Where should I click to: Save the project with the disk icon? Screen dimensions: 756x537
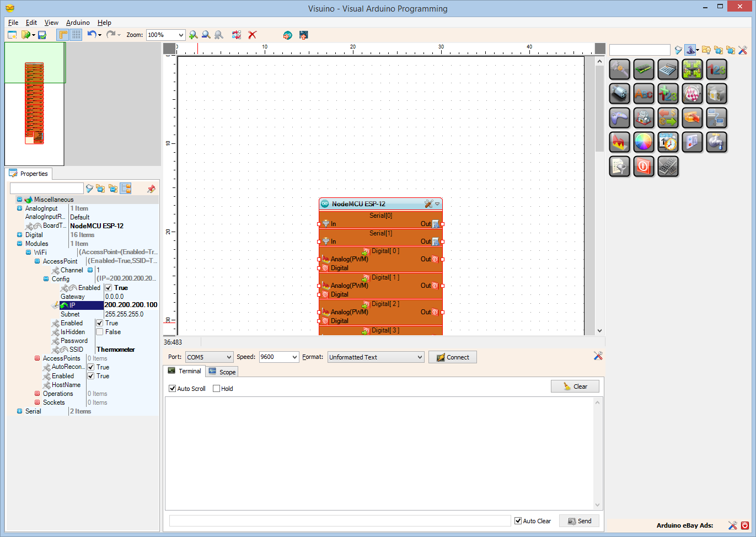42,35
